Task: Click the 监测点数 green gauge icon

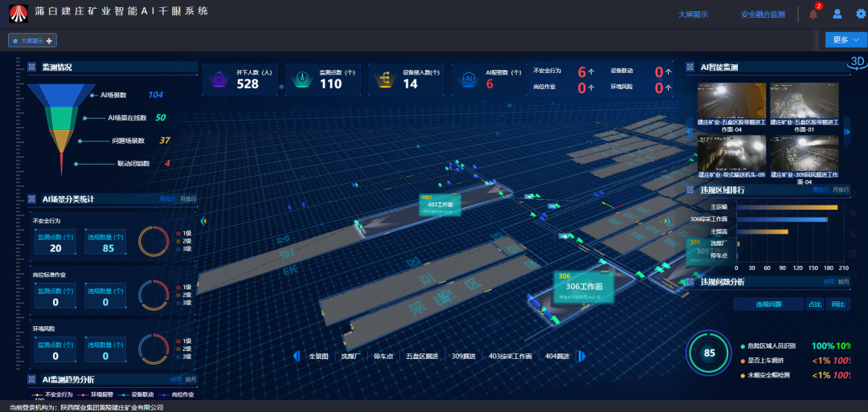Action: click(302, 79)
